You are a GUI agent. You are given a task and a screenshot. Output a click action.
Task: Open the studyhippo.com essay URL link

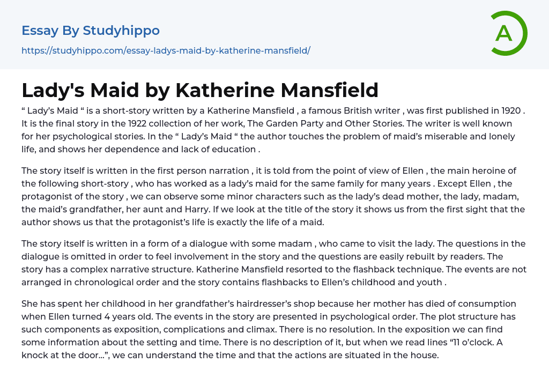(166, 51)
